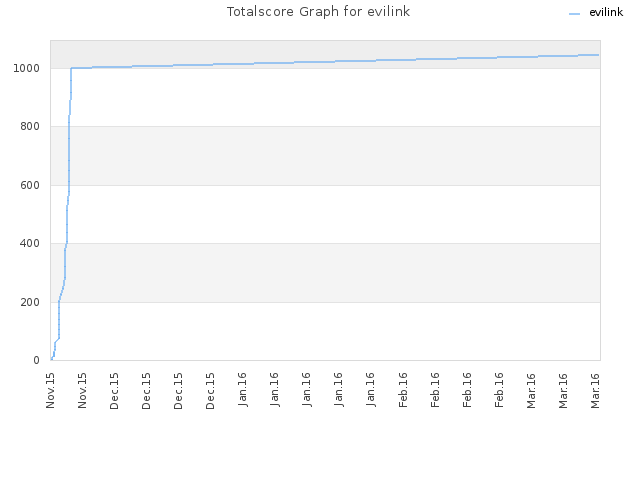Click the first Dec.15 x-axis label
640x480 pixels.
[114, 390]
